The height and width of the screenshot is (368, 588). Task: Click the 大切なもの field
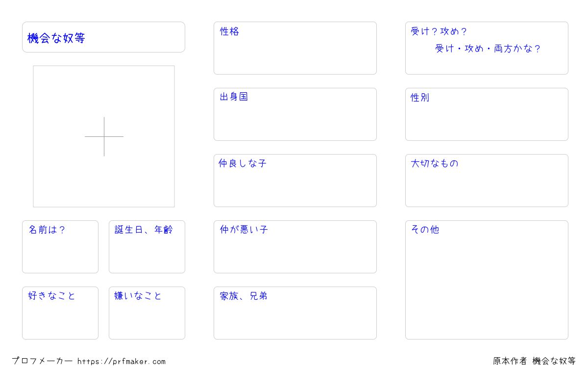click(x=487, y=181)
